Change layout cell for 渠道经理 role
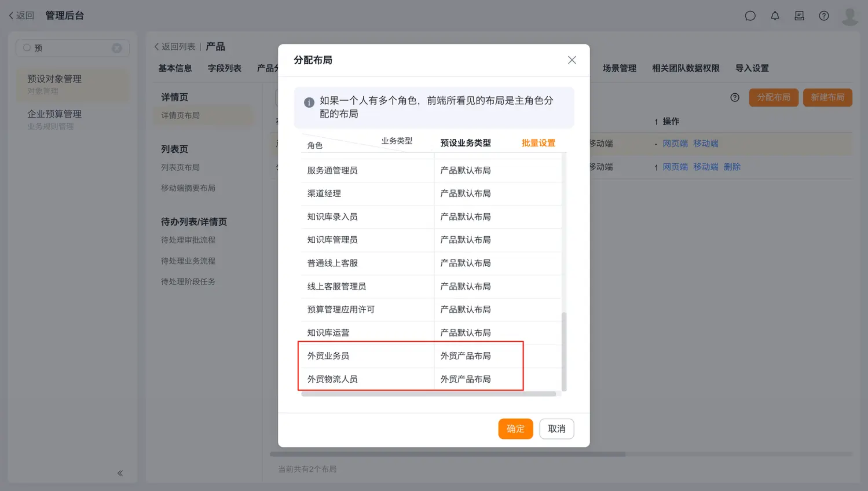The image size is (868, 491). [465, 194]
